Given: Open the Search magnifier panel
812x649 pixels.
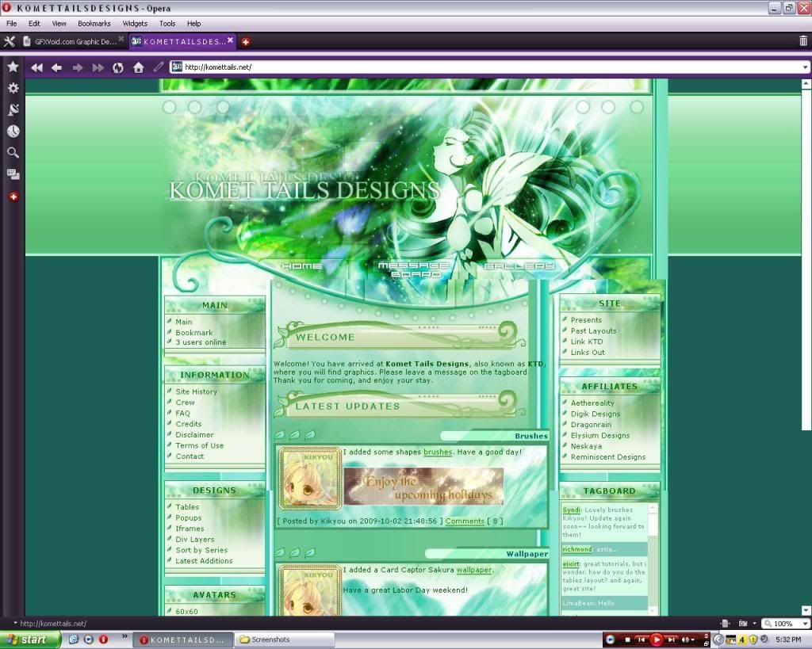Looking at the screenshot, I should [x=13, y=153].
